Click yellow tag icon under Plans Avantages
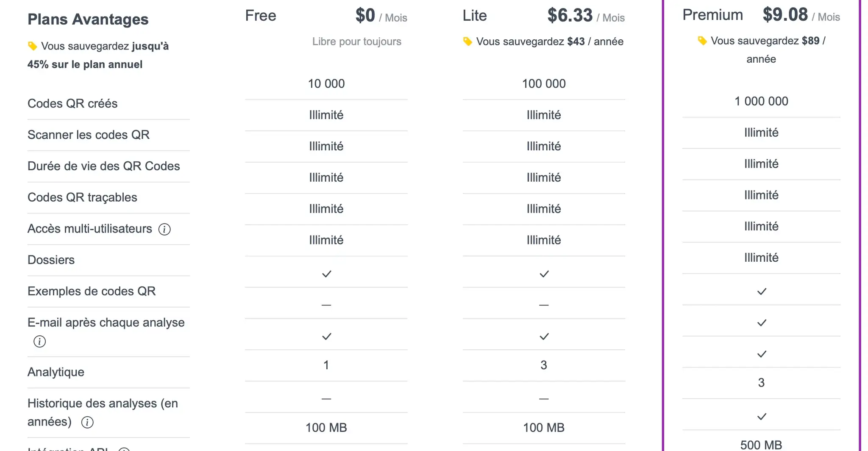Screen dimensions: 868x451 pos(32,46)
